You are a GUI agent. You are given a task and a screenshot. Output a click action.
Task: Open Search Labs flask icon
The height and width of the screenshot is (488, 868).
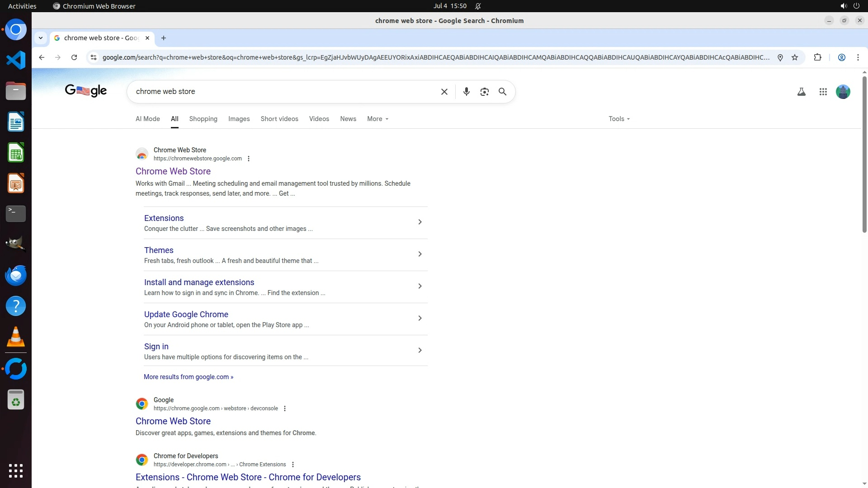click(801, 92)
